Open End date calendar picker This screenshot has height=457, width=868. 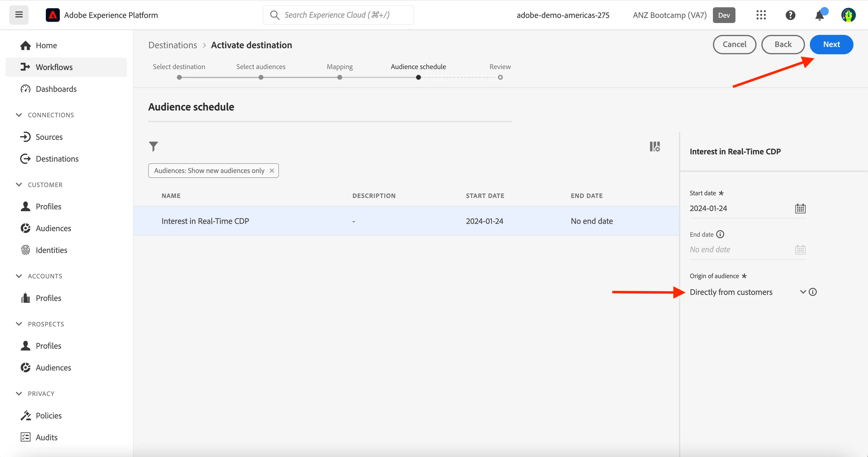tap(800, 250)
